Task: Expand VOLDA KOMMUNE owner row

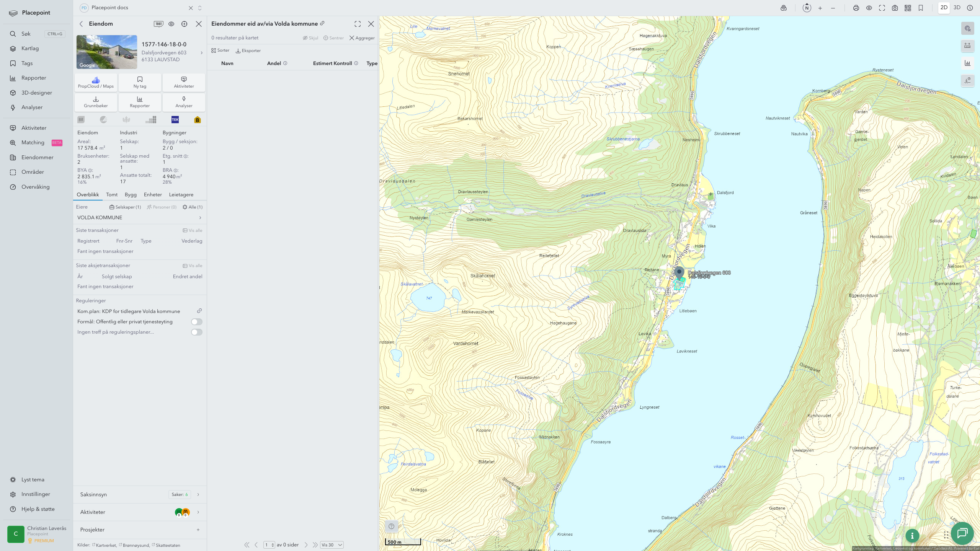Action: point(140,218)
